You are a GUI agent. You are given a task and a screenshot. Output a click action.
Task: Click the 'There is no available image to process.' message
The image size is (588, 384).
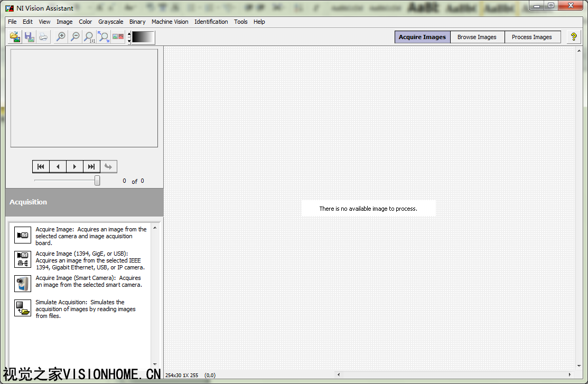pos(368,209)
